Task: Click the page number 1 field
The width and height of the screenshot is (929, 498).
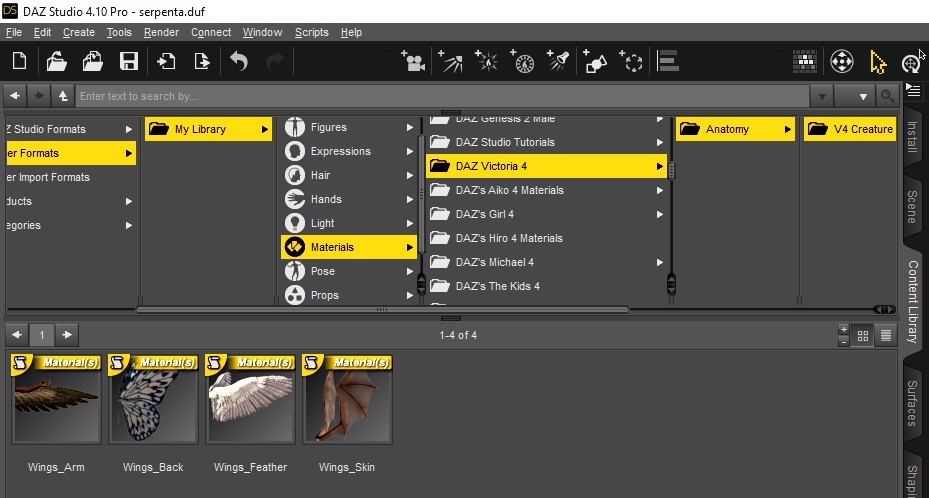Action: [41, 335]
